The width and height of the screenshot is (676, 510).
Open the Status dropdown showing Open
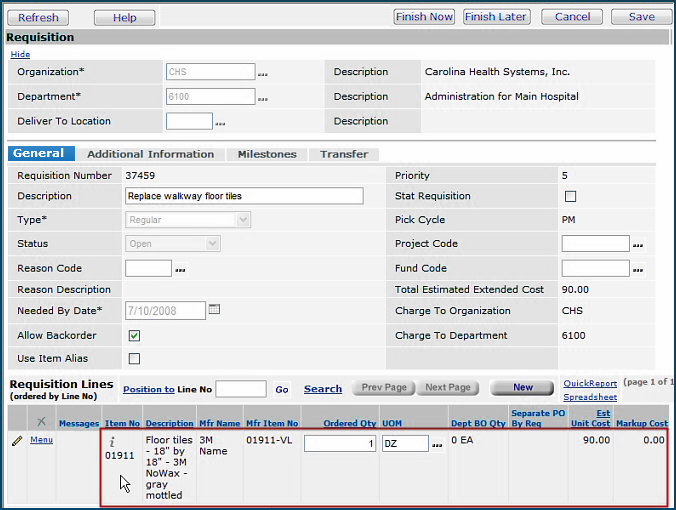point(172,244)
